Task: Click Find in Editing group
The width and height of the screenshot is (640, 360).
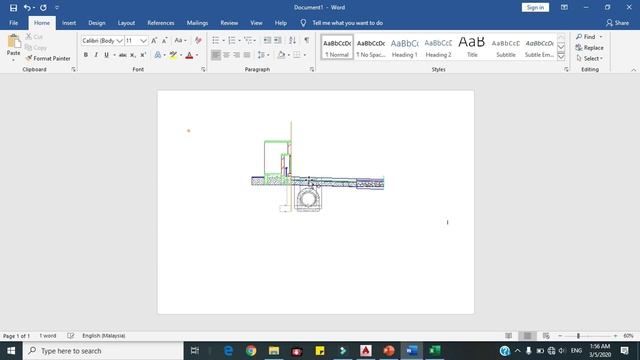Action: [x=586, y=37]
